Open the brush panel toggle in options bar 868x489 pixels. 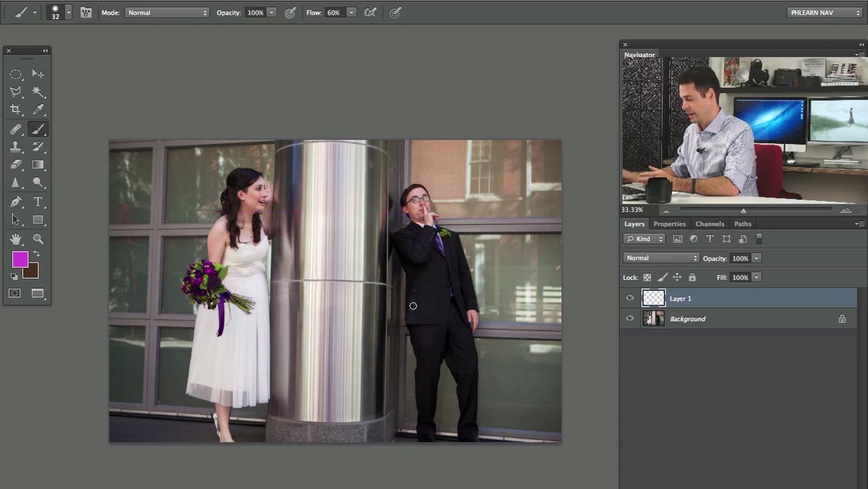coord(86,12)
